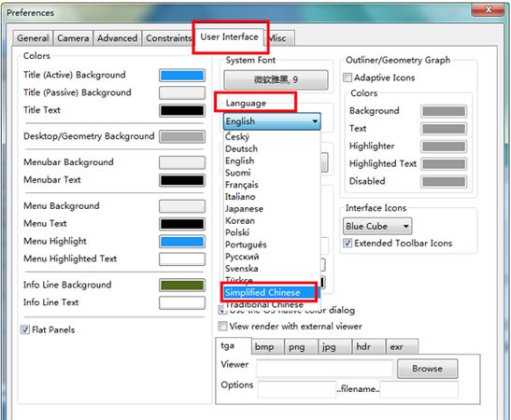This screenshot has width=511, height=420.
Task: Open the hdr format tab
Action: [x=369, y=347]
